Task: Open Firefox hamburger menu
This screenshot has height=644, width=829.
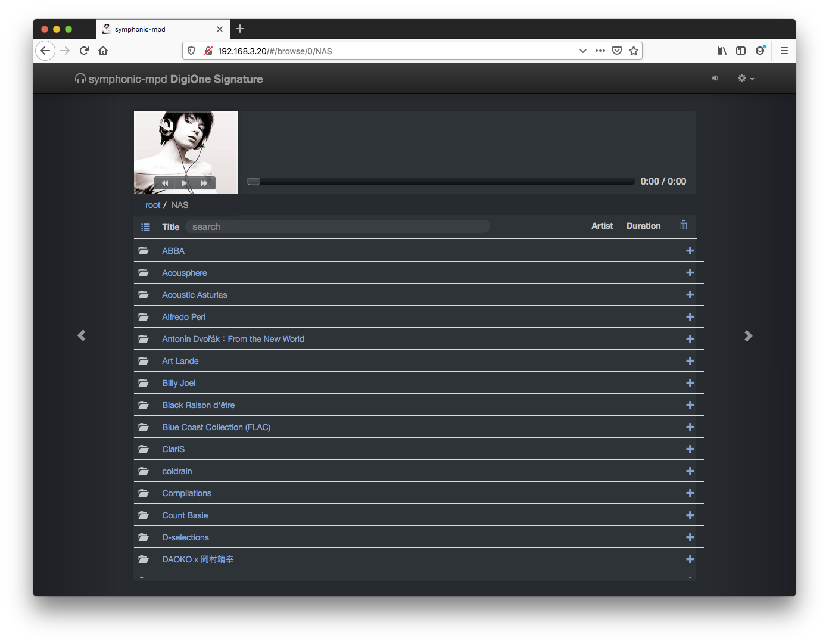Action: click(x=784, y=51)
